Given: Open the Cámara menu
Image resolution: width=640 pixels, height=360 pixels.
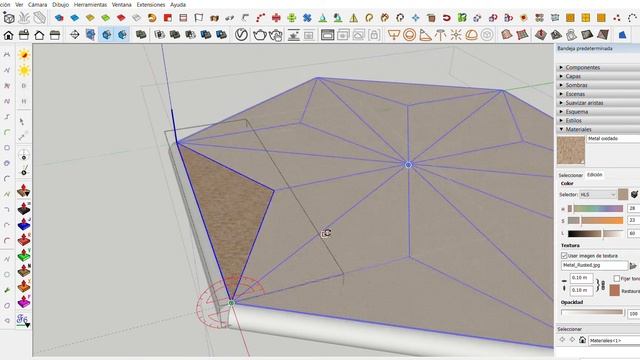Looking at the screenshot, I should [38, 4].
